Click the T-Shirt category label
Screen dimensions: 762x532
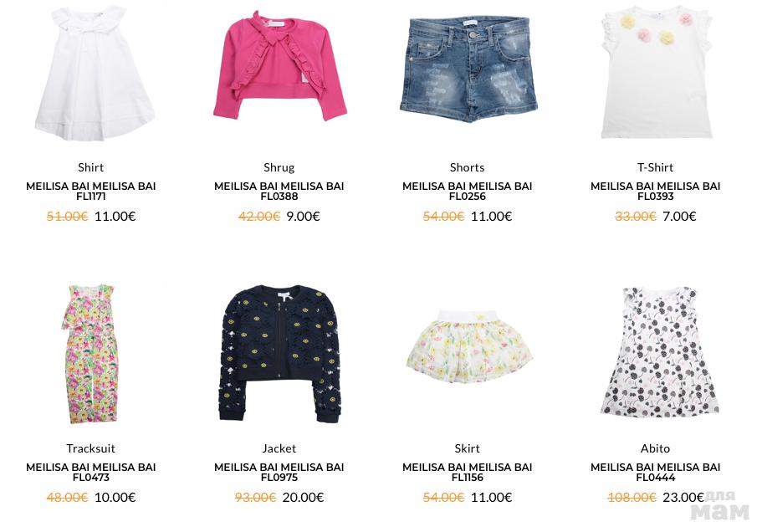655,167
